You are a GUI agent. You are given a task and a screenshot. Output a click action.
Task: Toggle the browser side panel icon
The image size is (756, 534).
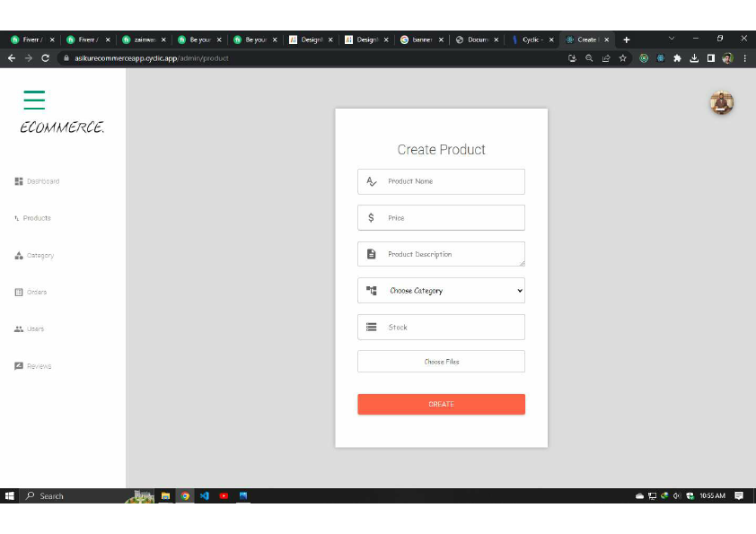(711, 58)
